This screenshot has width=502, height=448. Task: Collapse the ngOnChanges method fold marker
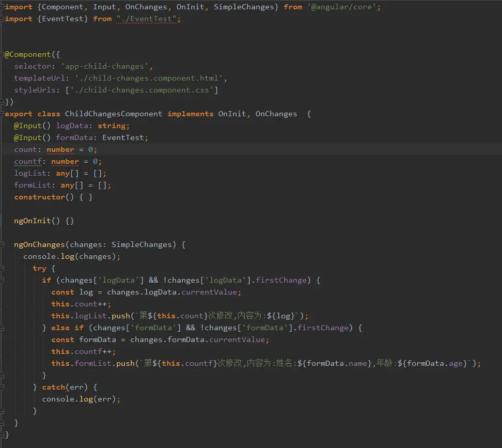(x=2, y=244)
